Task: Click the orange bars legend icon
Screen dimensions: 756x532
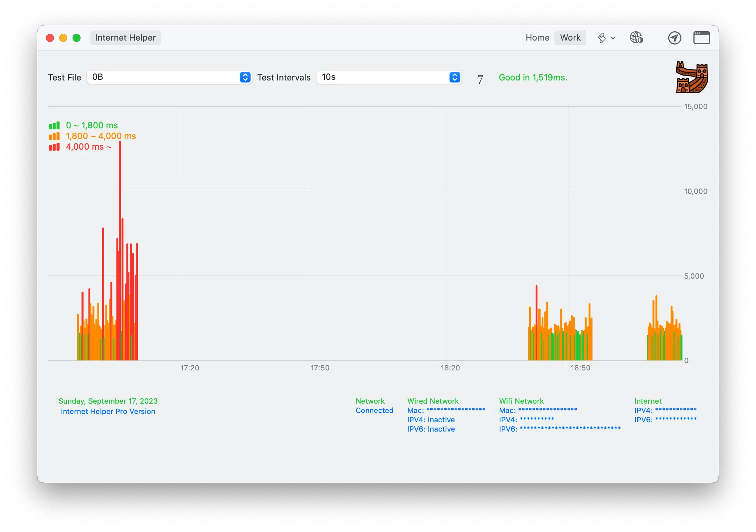Action: point(54,136)
